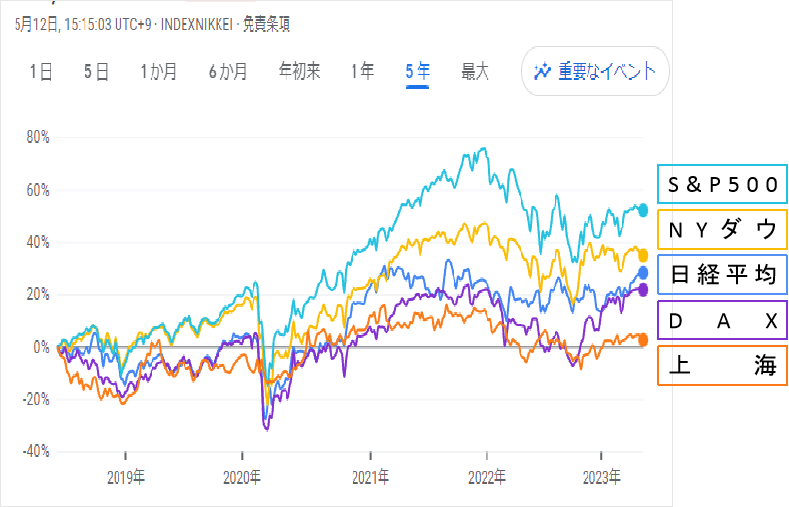Image resolution: width=789 pixels, height=507 pixels.
Task: Click the 上海 legend label box
Action: (722, 366)
